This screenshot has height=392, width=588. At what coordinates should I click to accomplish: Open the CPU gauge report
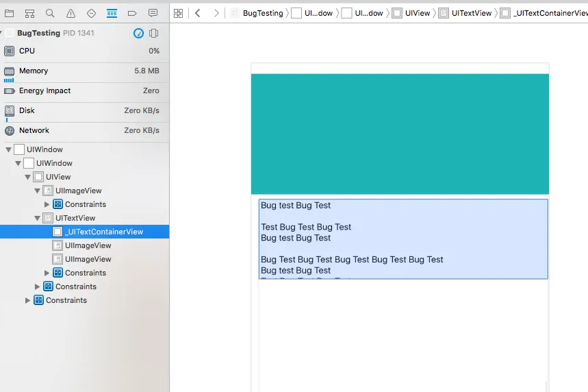(85, 51)
